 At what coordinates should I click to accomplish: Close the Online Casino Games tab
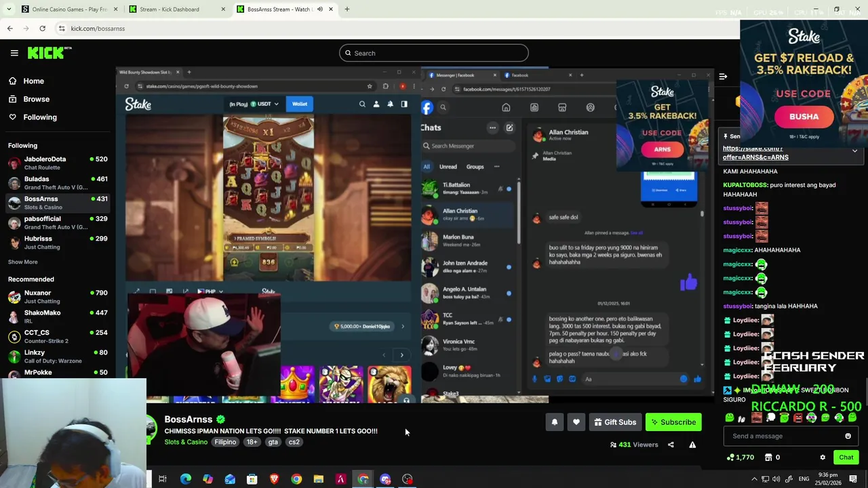pyautogui.click(x=115, y=9)
